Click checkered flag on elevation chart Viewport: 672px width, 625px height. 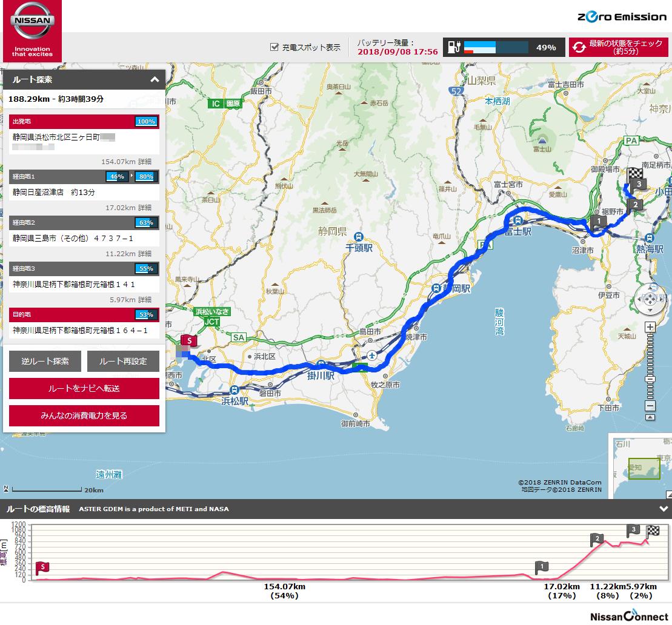[x=652, y=531]
